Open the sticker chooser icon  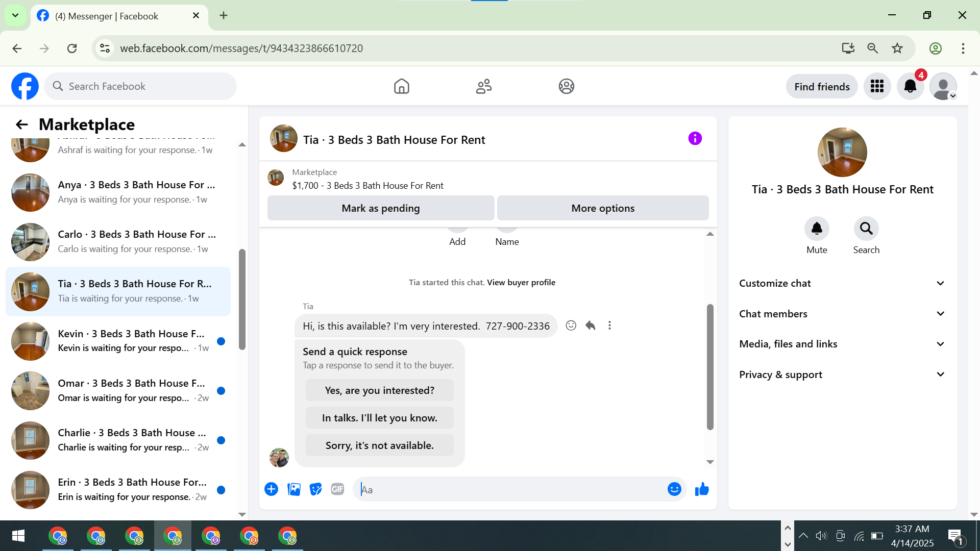coord(316,489)
